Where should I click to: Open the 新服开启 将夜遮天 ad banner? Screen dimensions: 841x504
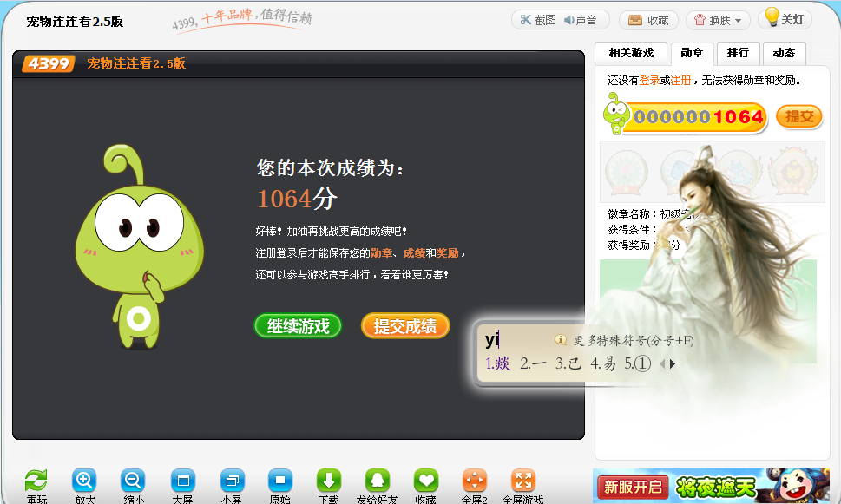tap(711, 486)
